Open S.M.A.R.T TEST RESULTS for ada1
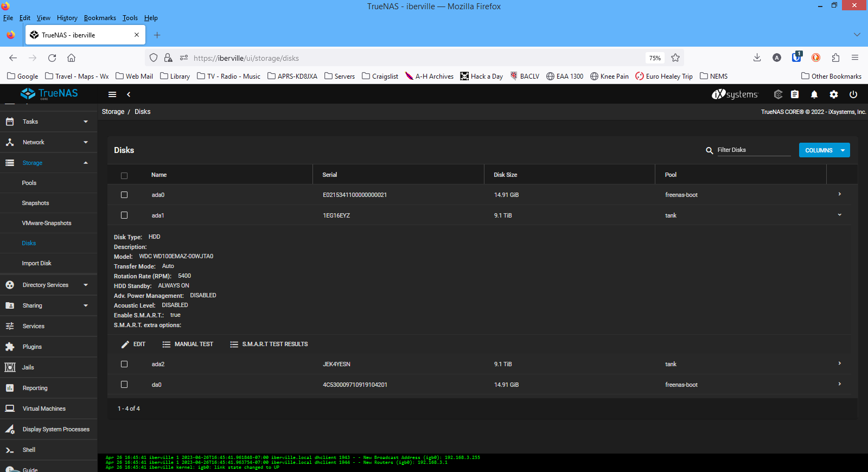868x472 pixels. tap(269, 345)
